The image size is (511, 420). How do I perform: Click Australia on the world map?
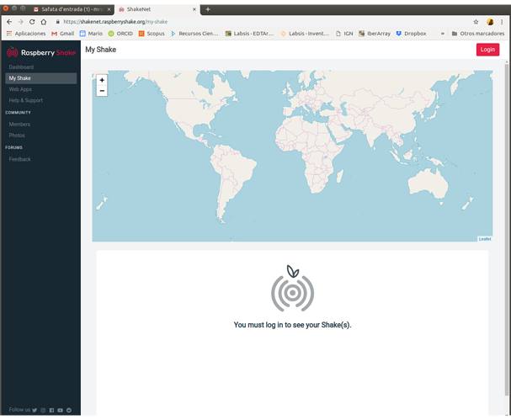tap(428, 184)
